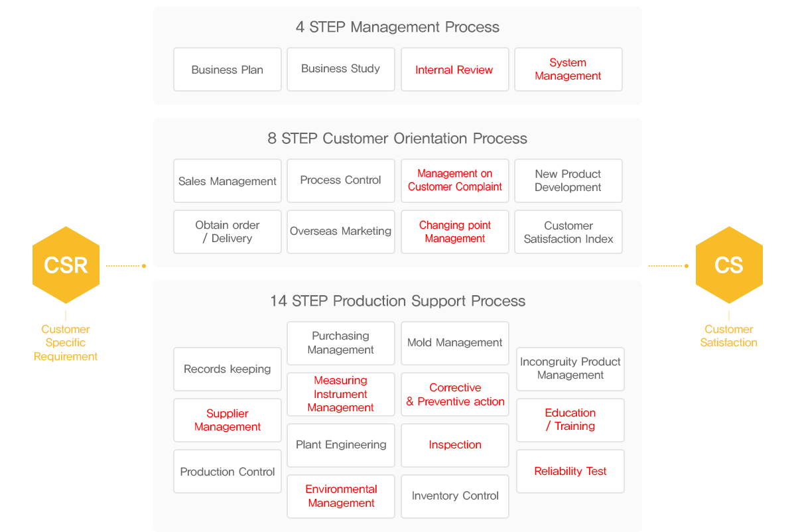Image resolution: width=796 pixels, height=532 pixels.
Task: Open Overseas Marketing step
Action: pos(341,232)
